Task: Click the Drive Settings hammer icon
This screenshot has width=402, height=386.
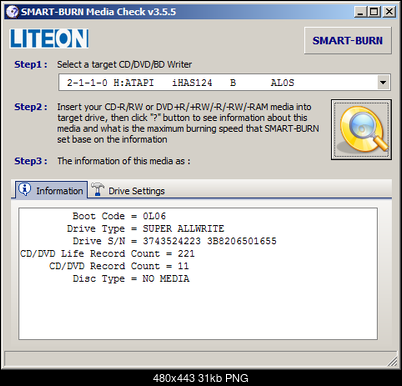Action: [97, 189]
